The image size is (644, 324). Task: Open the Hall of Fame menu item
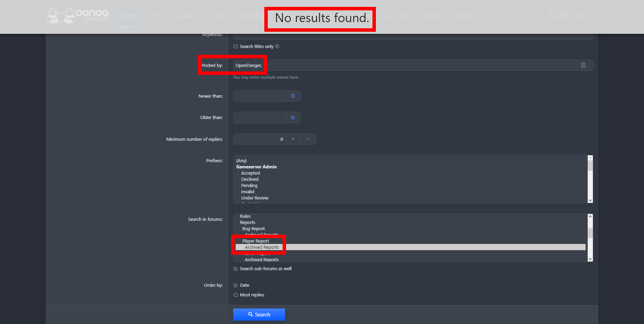click(397, 16)
